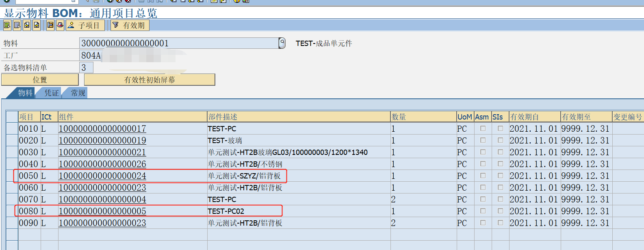Open component link 100000000000000019

pos(102,140)
